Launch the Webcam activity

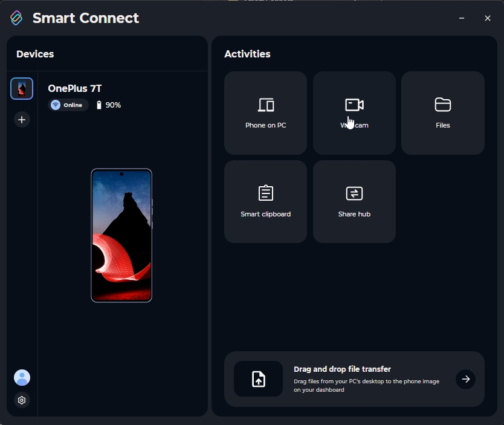(x=354, y=113)
